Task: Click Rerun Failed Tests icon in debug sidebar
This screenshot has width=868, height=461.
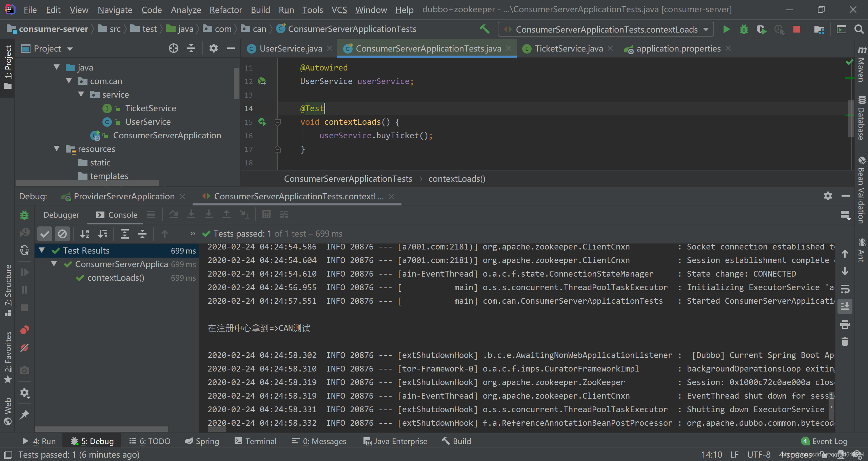Action: pos(24,233)
